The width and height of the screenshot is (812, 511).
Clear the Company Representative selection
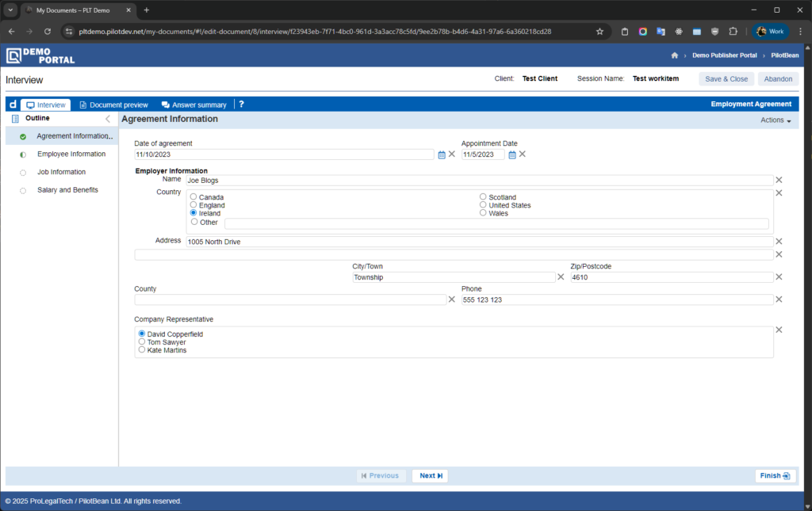[779, 330]
